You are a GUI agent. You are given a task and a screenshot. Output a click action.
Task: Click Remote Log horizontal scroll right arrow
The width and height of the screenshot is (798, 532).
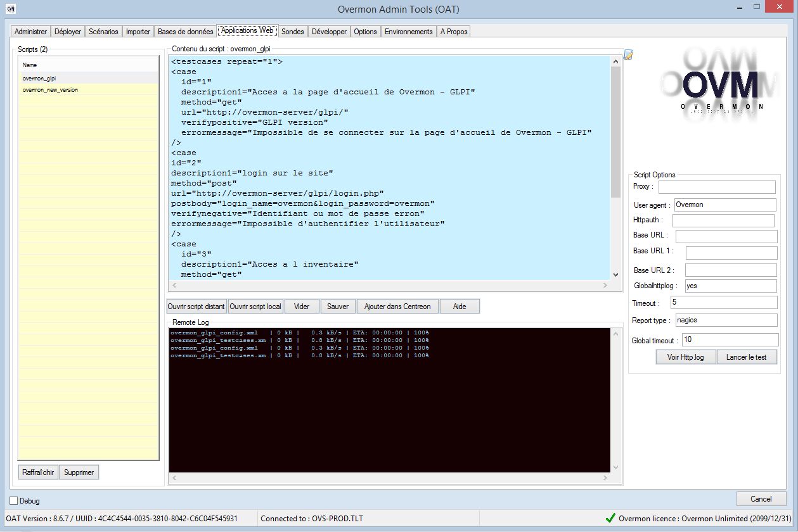click(x=605, y=479)
